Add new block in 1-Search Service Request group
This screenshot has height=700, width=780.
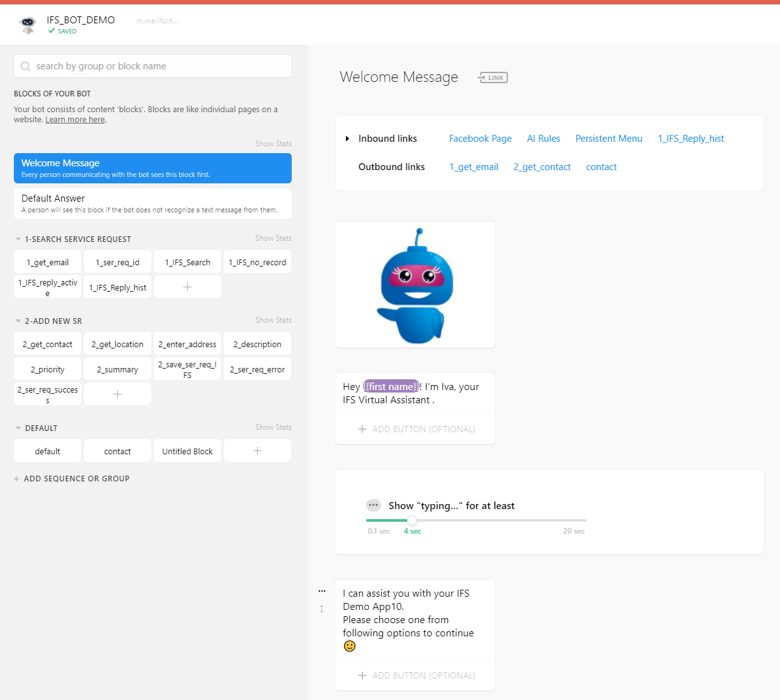(x=187, y=287)
